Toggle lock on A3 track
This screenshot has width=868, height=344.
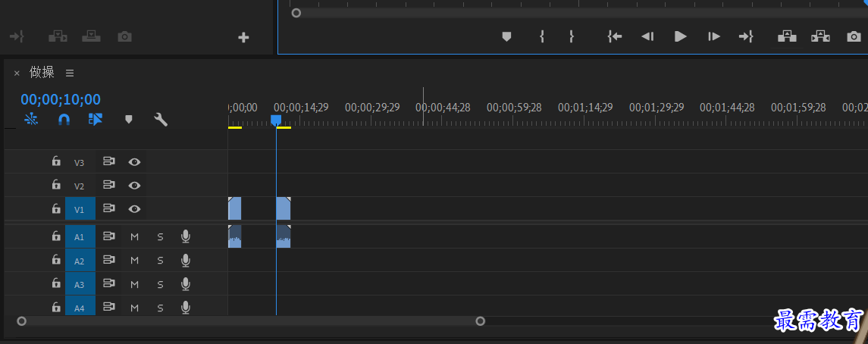coord(56,283)
